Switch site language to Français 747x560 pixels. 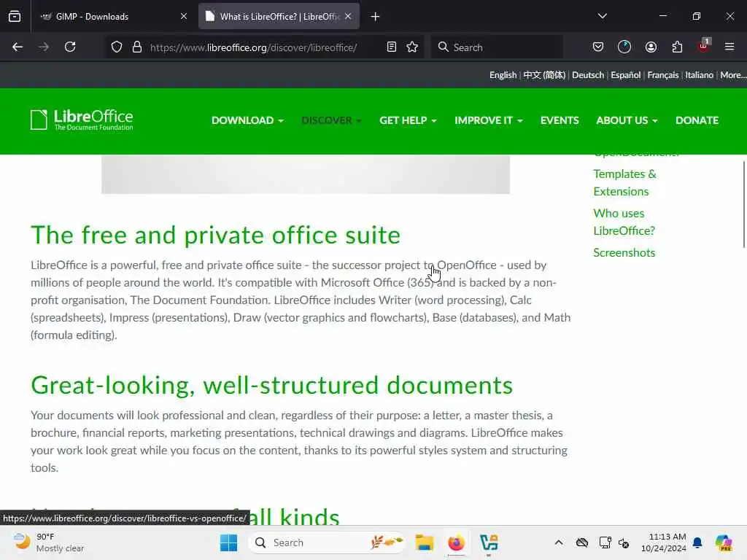pyautogui.click(x=662, y=75)
